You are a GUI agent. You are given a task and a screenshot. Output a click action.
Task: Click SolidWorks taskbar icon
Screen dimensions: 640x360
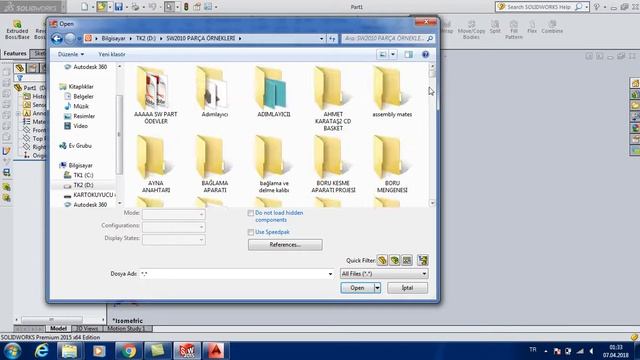[187, 351]
